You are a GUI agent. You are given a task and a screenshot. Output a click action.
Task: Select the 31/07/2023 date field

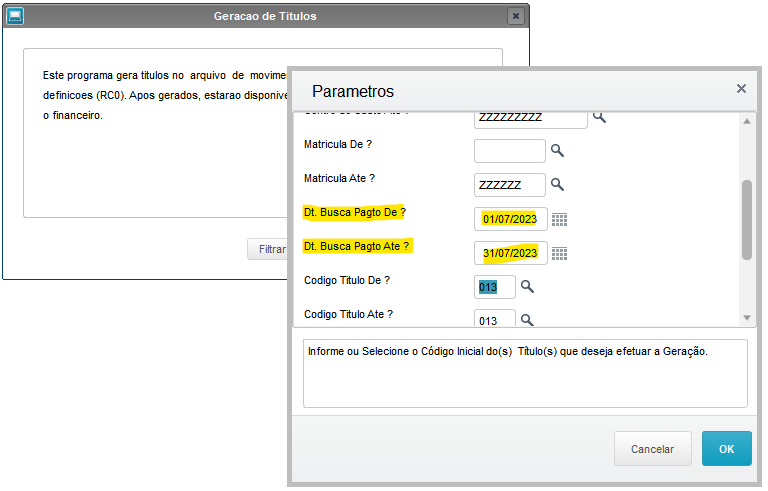pos(510,253)
